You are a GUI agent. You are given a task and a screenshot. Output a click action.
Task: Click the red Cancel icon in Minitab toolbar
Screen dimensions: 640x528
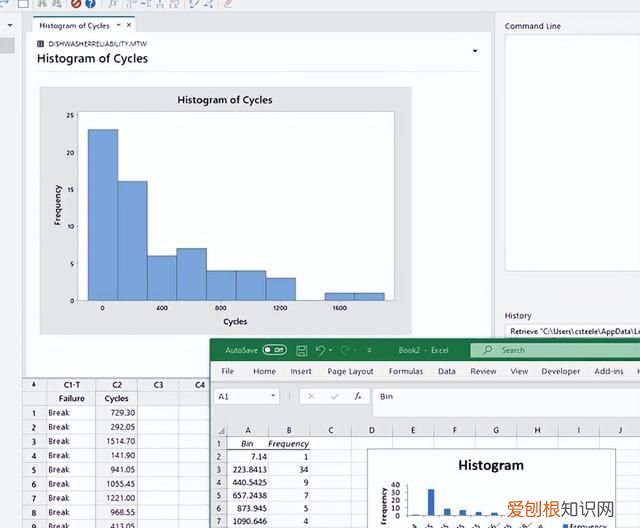[76, 4]
